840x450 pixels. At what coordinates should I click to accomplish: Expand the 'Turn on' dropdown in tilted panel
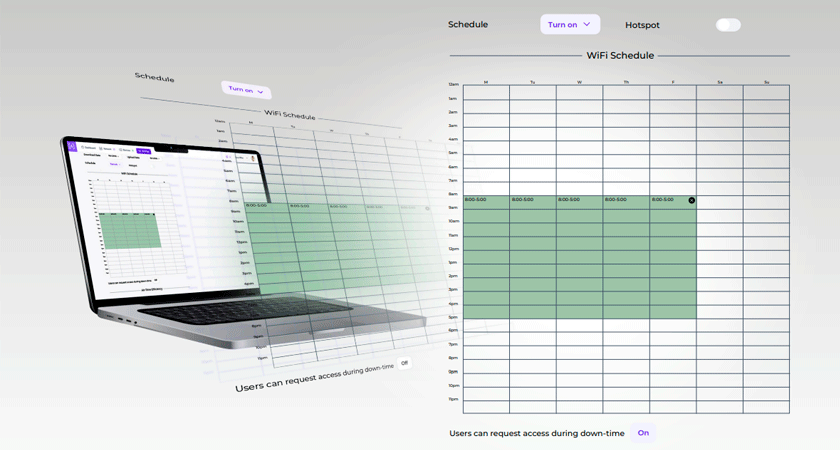(x=246, y=90)
